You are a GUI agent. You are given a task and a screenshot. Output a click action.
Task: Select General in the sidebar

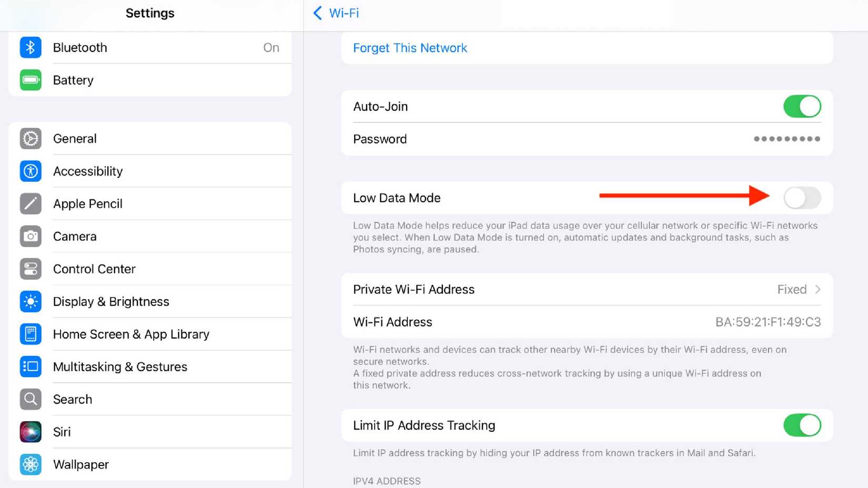point(150,138)
